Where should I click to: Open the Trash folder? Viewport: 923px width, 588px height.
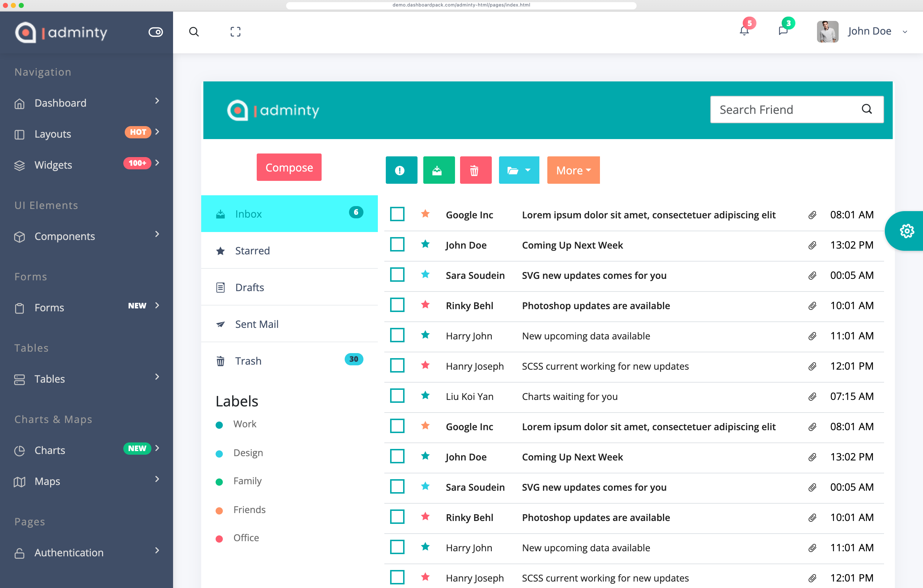click(290, 361)
